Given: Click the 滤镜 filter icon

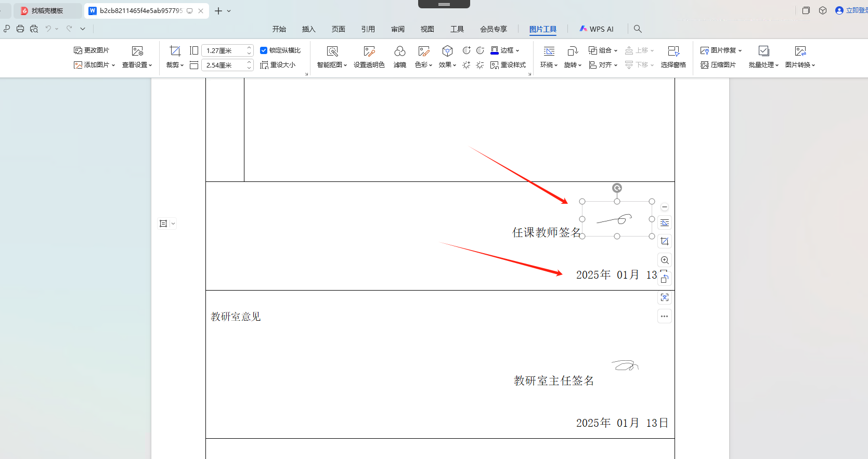Looking at the screenshot, I should click(400, 51).
